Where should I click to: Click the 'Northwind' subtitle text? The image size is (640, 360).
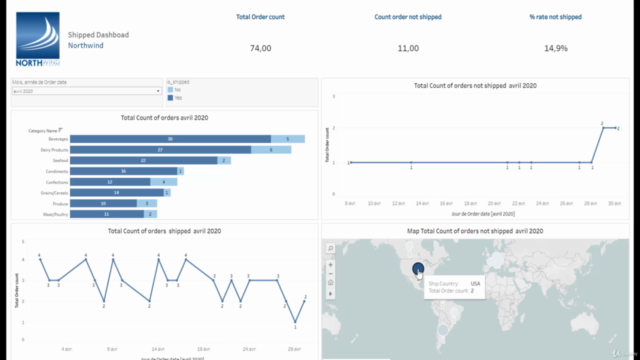(x=86, y=45)
